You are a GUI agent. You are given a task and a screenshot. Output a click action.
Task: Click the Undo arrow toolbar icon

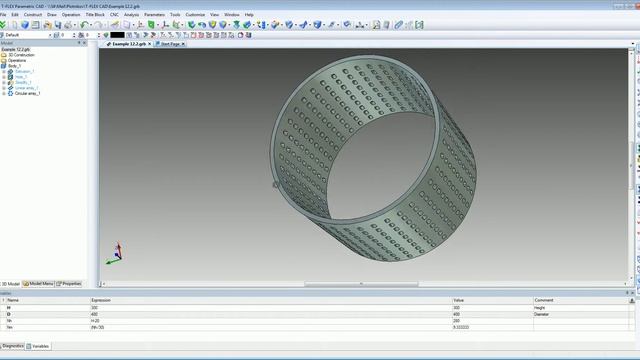(84, 25)
